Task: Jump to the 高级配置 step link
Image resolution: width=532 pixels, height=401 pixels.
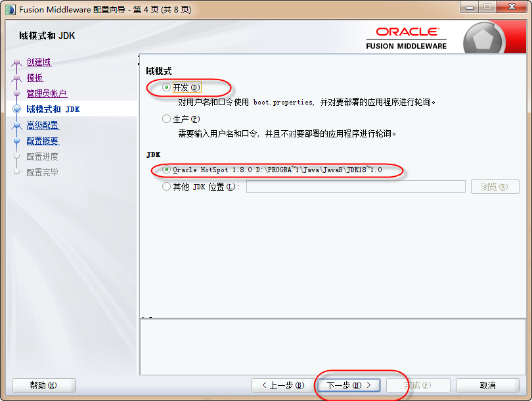Action: (x=43, y=125)
